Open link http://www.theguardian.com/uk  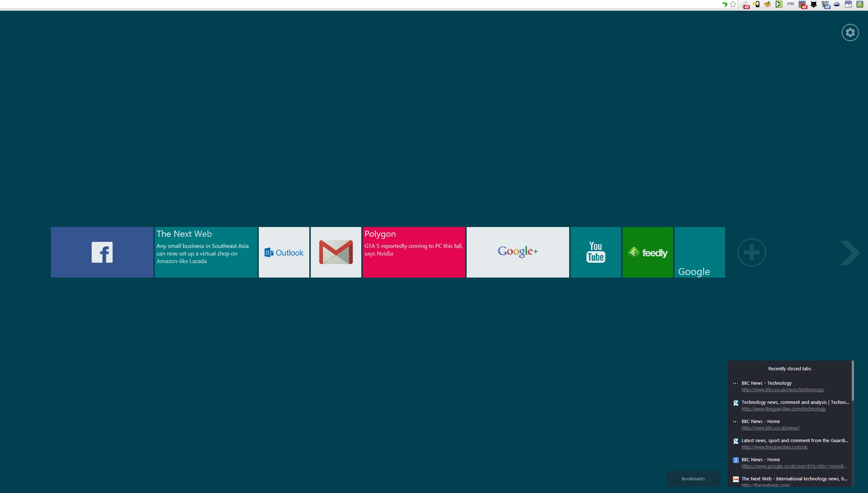click(x=774, y=447)
